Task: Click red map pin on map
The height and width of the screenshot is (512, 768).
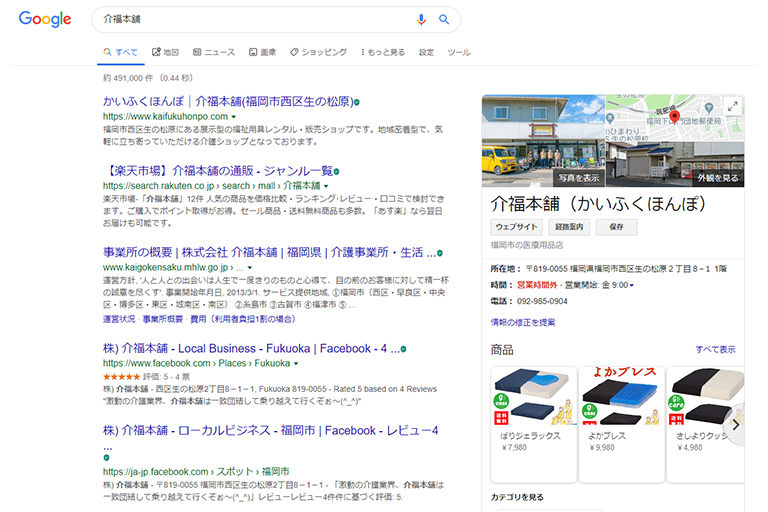Action: click(674, 117)
